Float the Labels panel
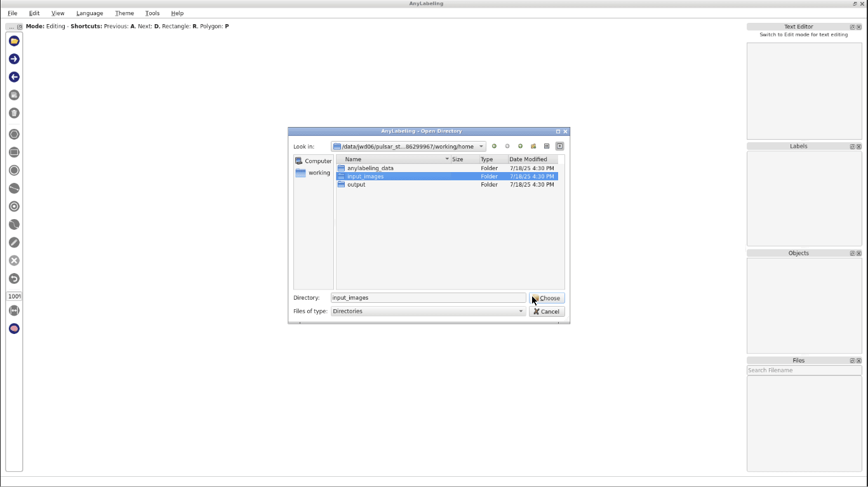This screenshot has height=487, width=868. coord(853,147)
